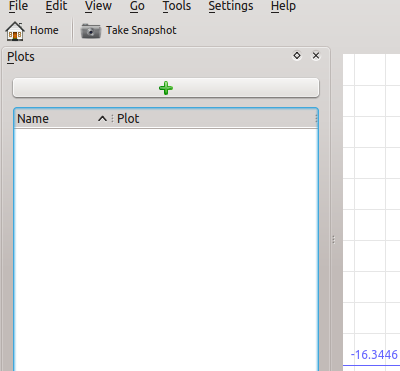The image size is (400, 371).
Task: Open the Settings menu
Action: (x=231, y=6)
